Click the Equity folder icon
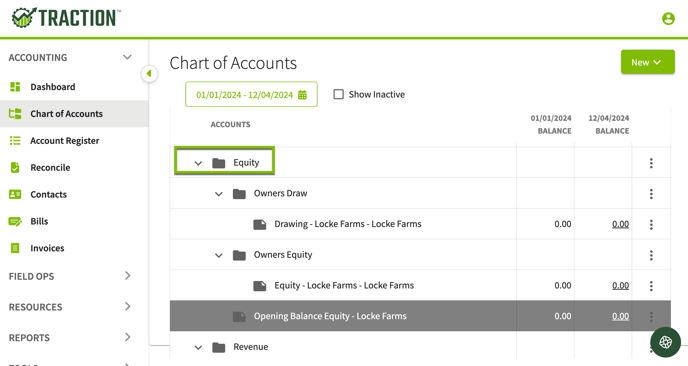Image resolution: width=688 pixels, height=366 pixels. point(219,163)
